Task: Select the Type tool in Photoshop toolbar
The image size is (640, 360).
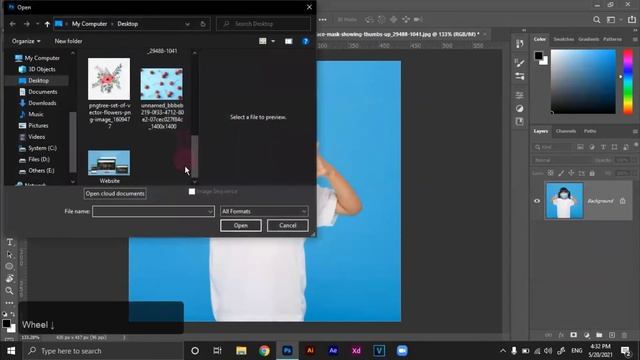Action: pyautogui.click(x=9, y=242)
